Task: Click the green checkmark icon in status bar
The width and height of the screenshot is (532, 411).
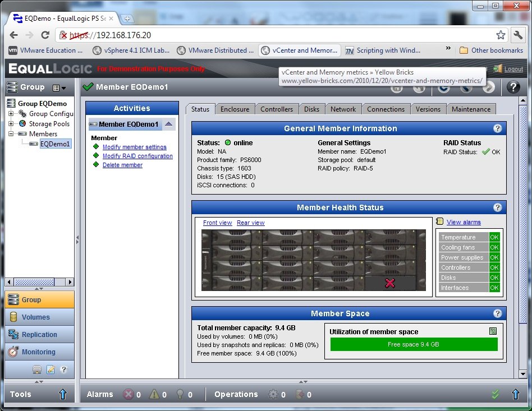Action: [x=495, y=394]
